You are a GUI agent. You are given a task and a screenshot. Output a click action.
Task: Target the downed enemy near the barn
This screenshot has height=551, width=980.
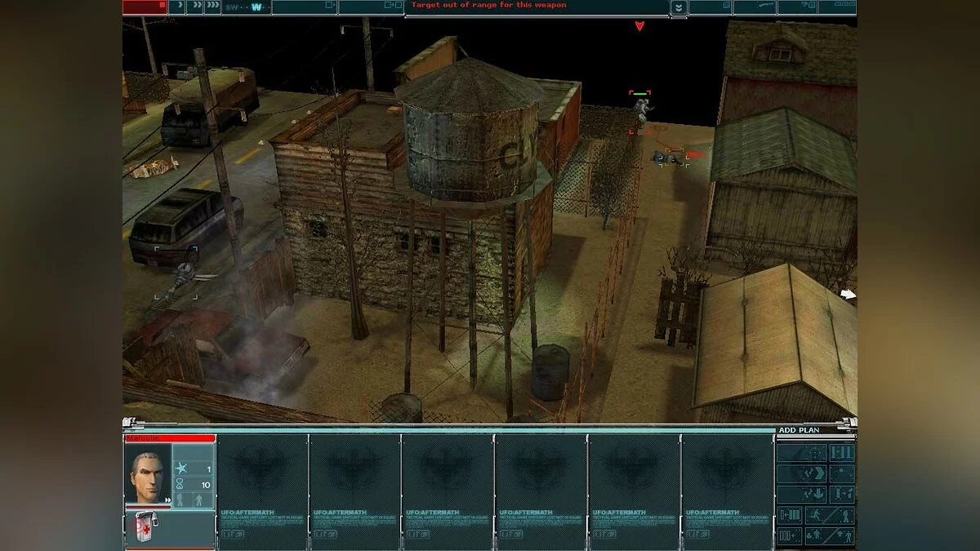670,158
